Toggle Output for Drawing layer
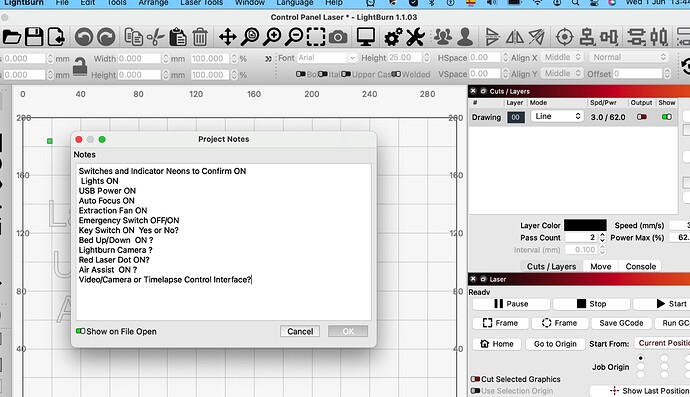Screen dimensions: 690x397 642,117
